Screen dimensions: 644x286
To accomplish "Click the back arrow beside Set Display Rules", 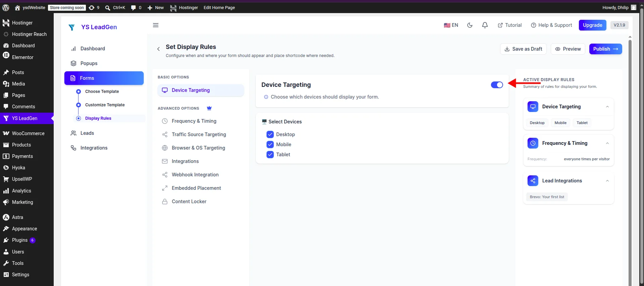I will 158,49.
